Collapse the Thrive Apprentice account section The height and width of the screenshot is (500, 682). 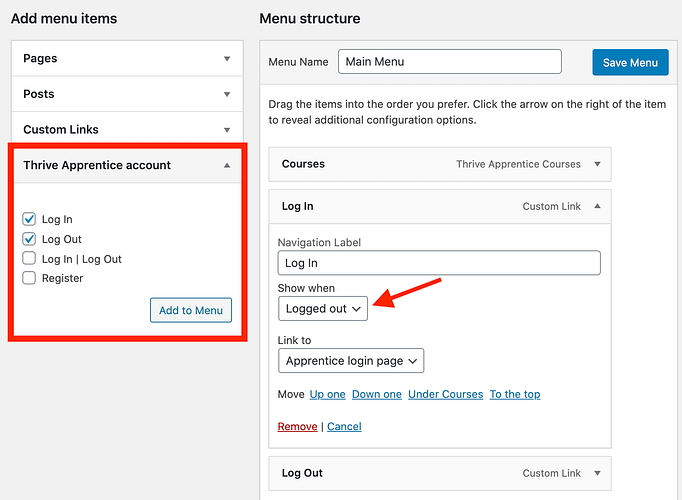pyautogui.click(x=227, y=165)
